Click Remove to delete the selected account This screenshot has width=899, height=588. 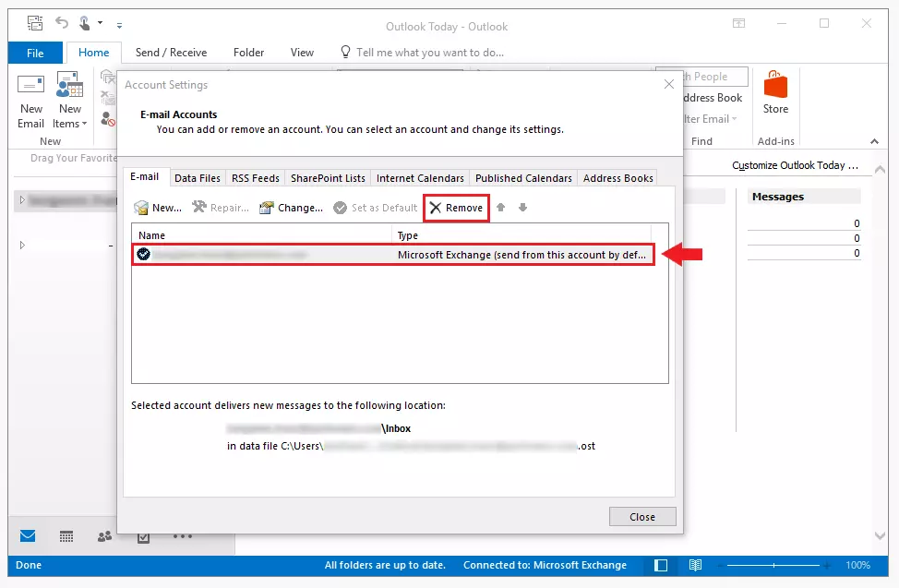(x=456, y=208)
